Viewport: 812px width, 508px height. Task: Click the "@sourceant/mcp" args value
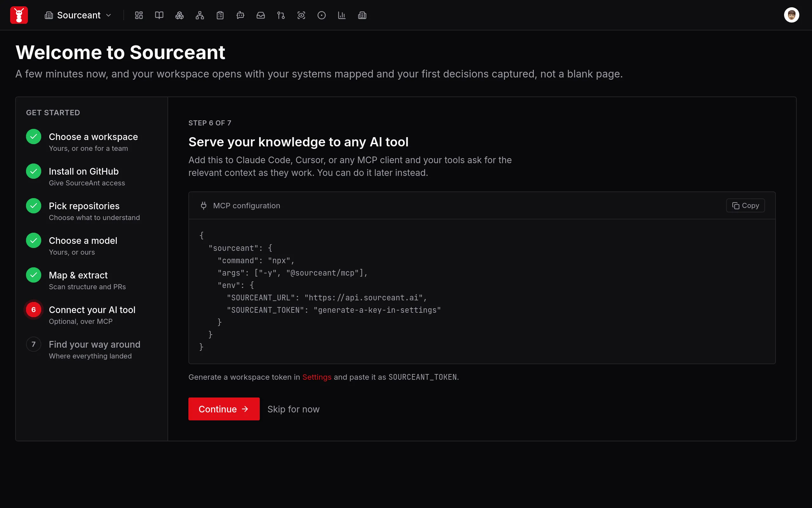pos(324,273)
